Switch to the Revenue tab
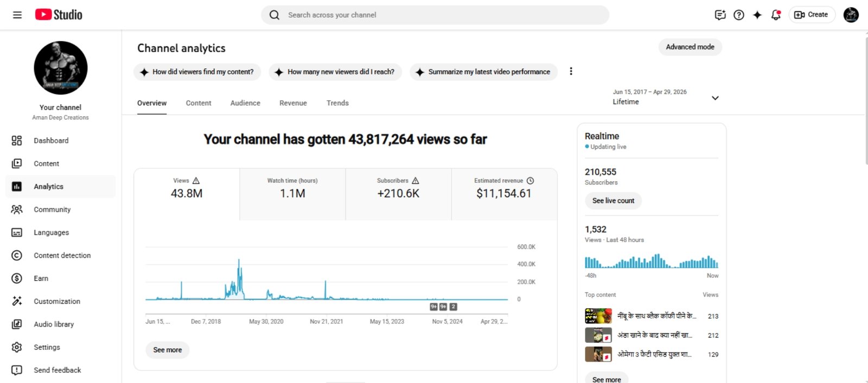Screen dimensions: 868x383 click(x=293, y=103)
